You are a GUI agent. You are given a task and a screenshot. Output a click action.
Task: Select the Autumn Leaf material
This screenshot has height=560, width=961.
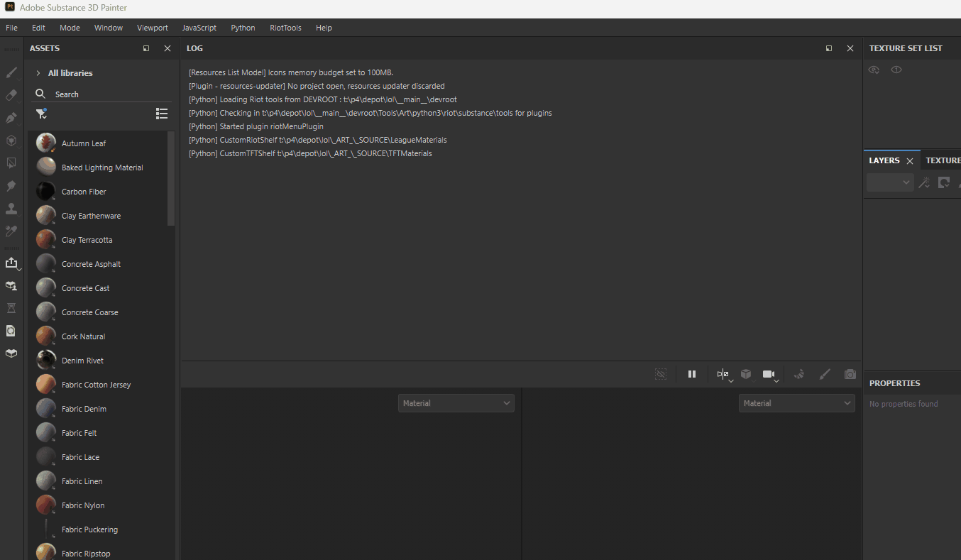pos(98,143)
